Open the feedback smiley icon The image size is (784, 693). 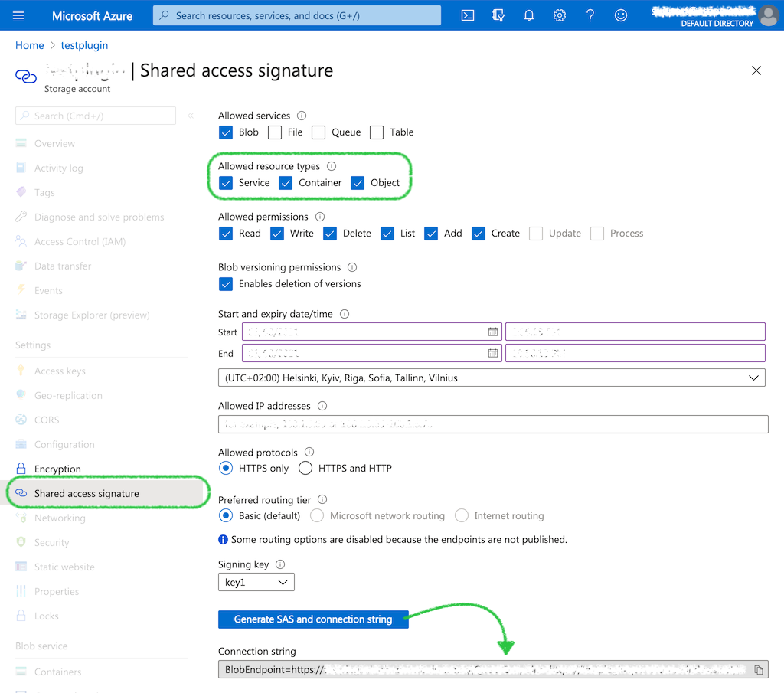pyautogui.click(x=621, y=15)
